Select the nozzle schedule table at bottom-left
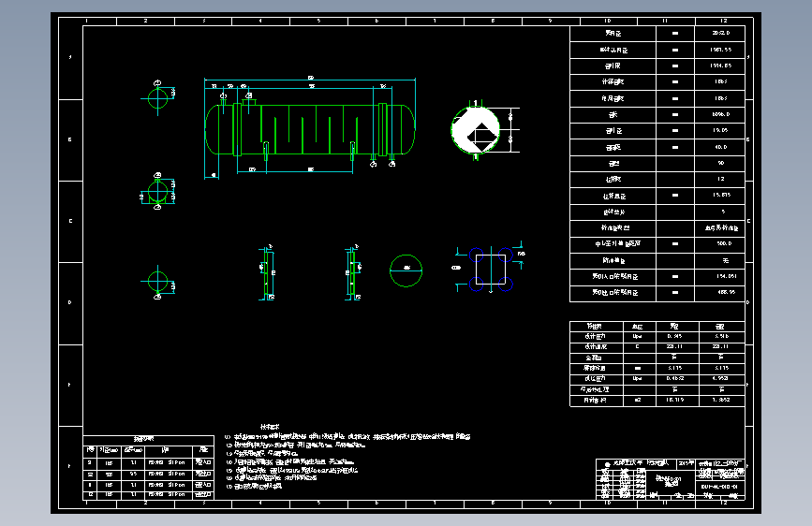The image size is (812, 526). [149, 468]
